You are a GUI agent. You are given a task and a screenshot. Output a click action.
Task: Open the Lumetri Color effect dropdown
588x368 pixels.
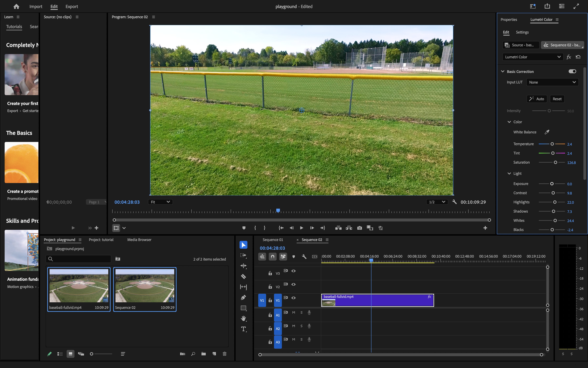point(533,57)
